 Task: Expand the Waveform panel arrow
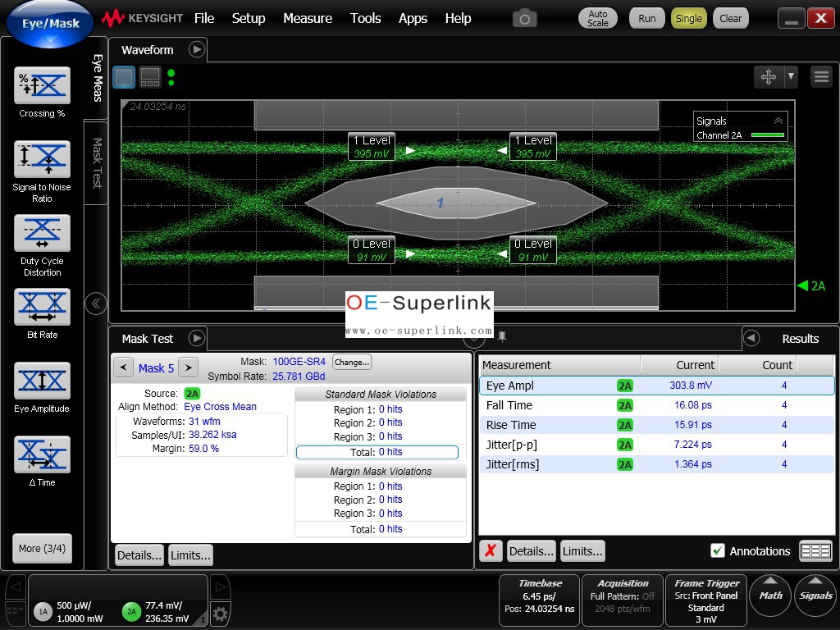coord(197,50)
